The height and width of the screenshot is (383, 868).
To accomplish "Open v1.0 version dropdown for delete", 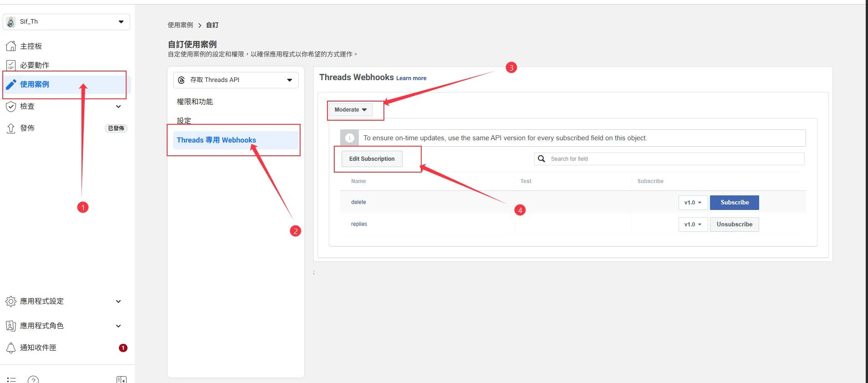I will point(693,203).
